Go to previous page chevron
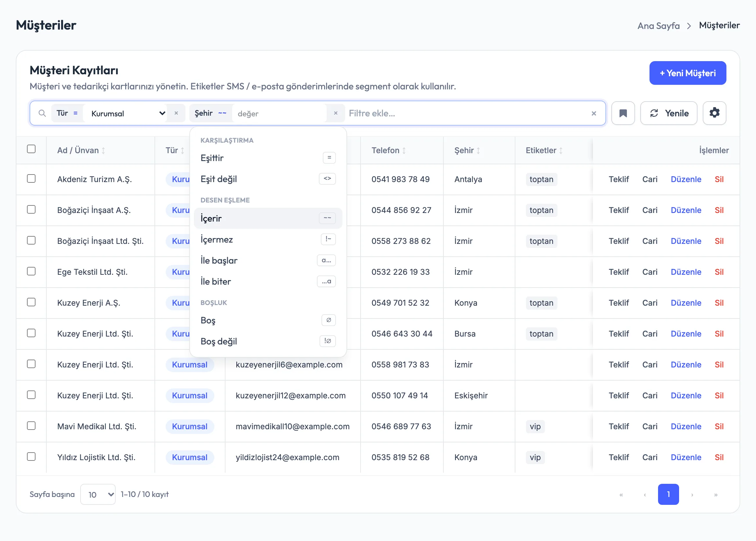756x541 pixels. (645, 494)
